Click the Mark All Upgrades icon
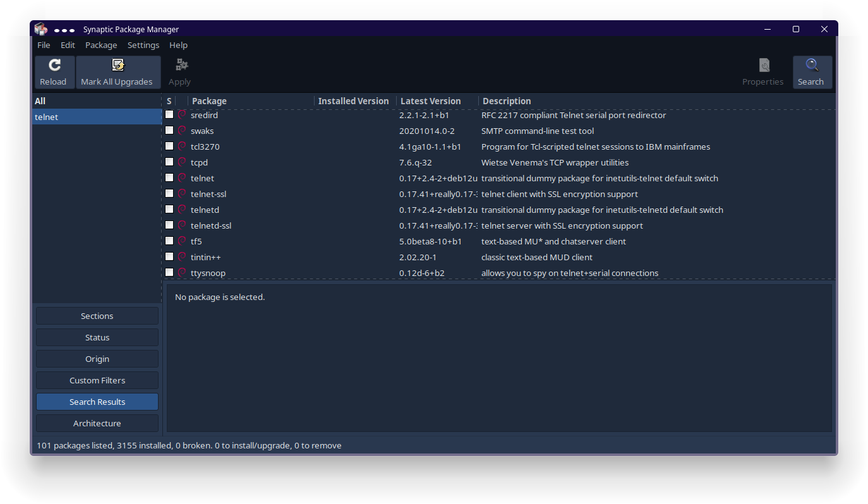The image size is (868, 504). click(x=118, y=65)
